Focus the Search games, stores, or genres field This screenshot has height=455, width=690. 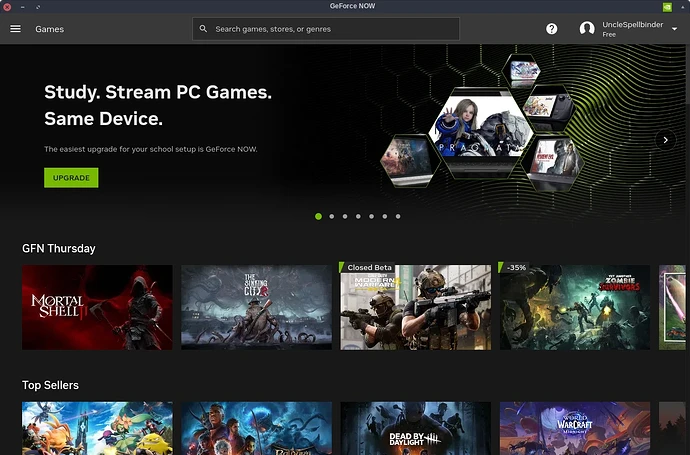(x=326, y=29)
